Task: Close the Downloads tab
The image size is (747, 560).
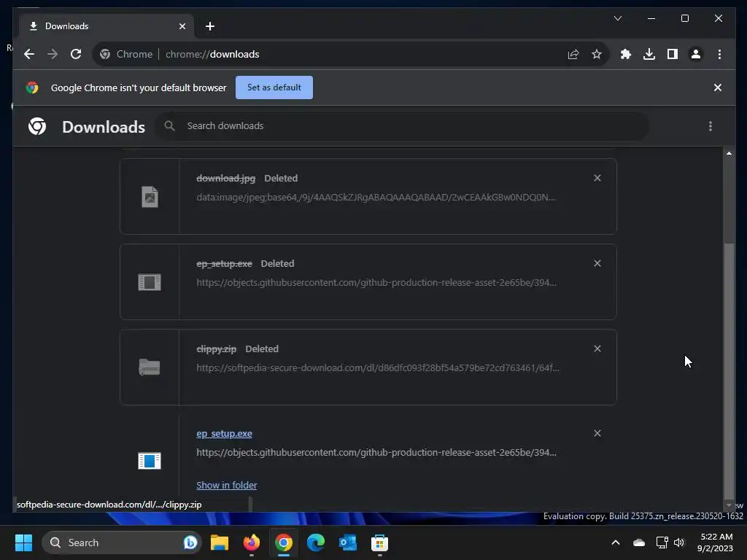Action: click(182, 26)
